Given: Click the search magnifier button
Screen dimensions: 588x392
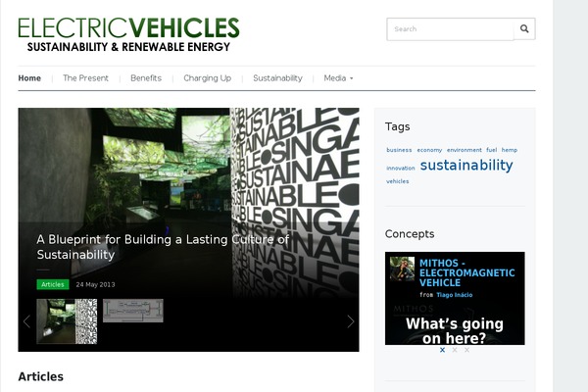Looking at the screenshot, I should click(x=524, y=28).
